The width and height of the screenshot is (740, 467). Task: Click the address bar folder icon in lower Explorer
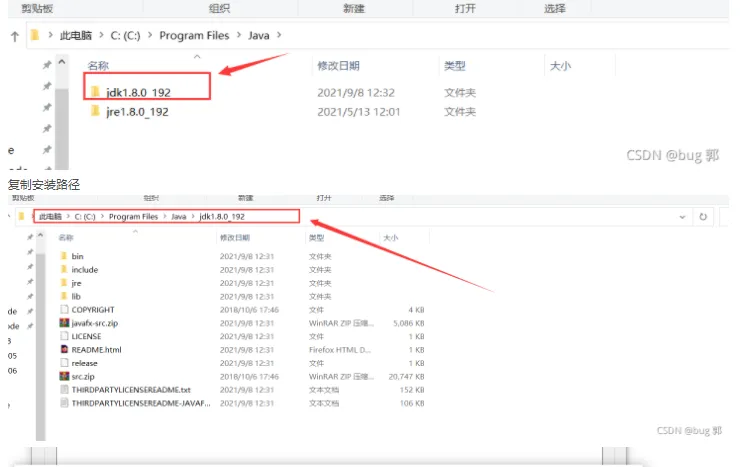(x=21, y=216)
